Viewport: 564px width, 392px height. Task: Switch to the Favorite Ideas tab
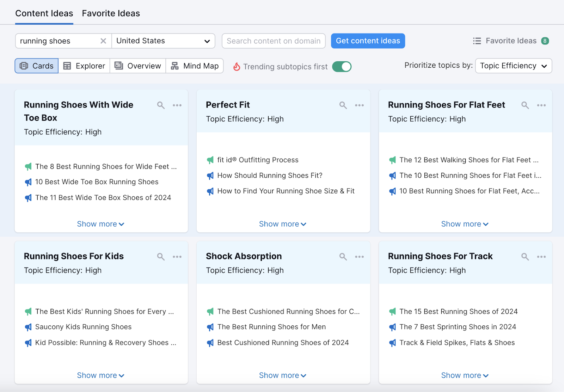(111, 13)
